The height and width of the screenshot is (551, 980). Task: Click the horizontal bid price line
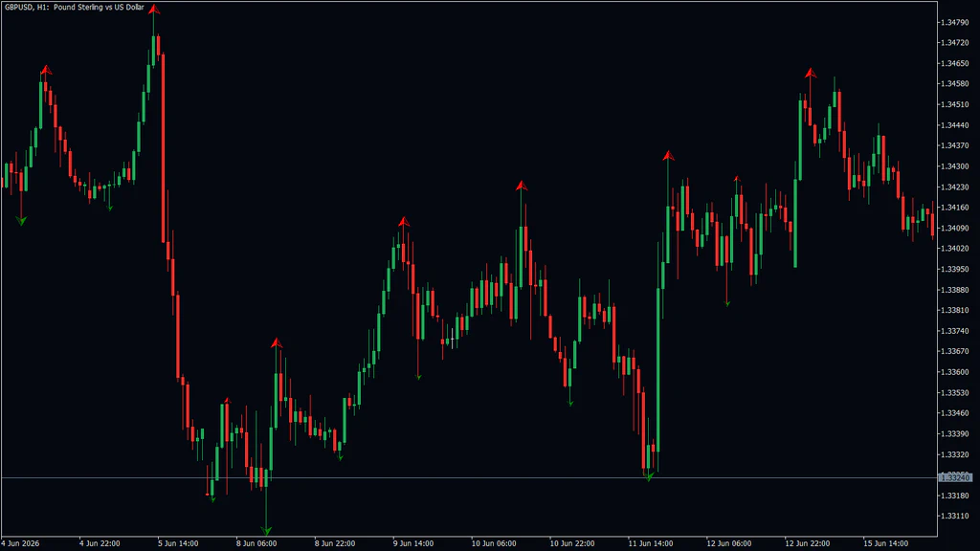click(x=469, y=478)
